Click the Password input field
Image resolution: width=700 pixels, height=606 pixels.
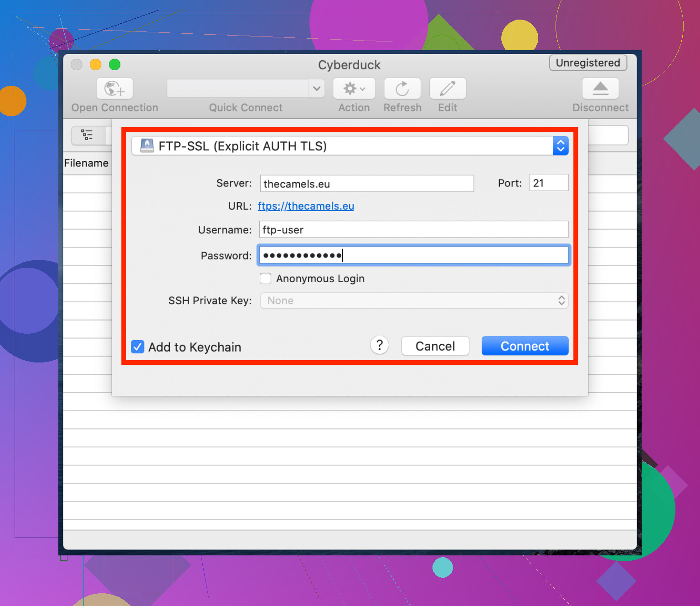[414, 255]
